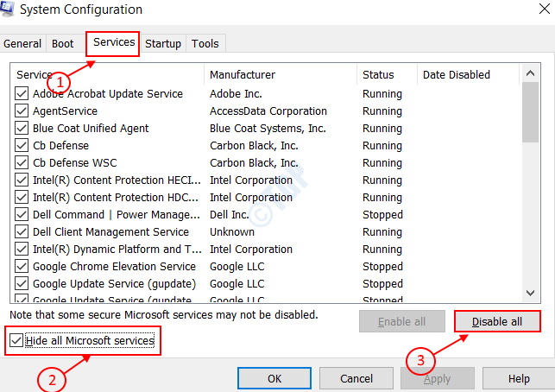Click the Unknown manufacturer cell
Viewport: 555px width, 392px height.
[x=232, y=232]
